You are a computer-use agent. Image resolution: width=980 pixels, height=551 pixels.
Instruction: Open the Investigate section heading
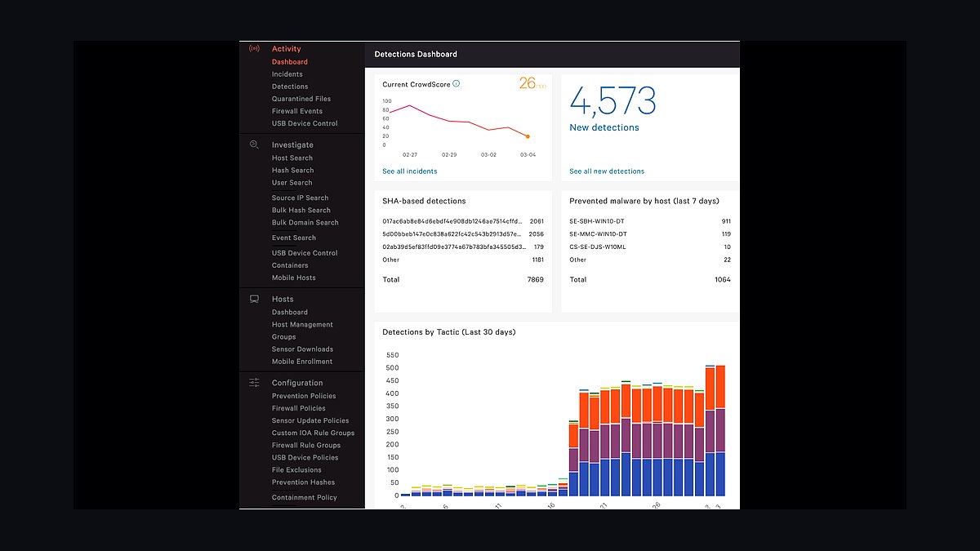tap(292, 145)
